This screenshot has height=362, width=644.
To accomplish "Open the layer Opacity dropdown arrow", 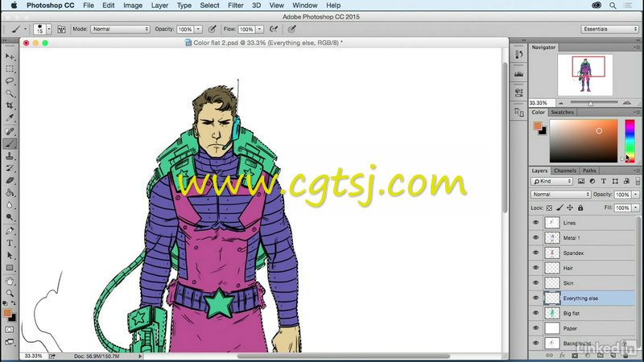I will pyautogui.click(x=635, y=194).
